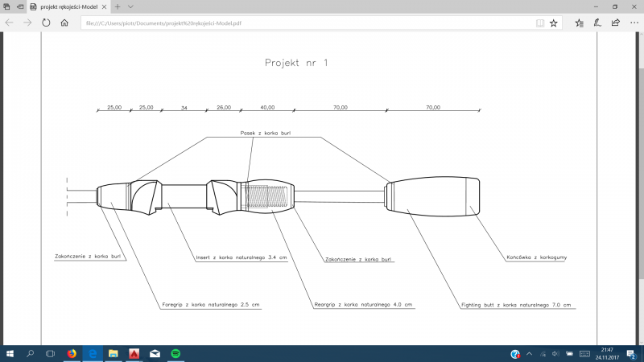Open the Edge Settings and more menu
The width and height of the screenshot is (644, 362).
(x=632, y=23)
